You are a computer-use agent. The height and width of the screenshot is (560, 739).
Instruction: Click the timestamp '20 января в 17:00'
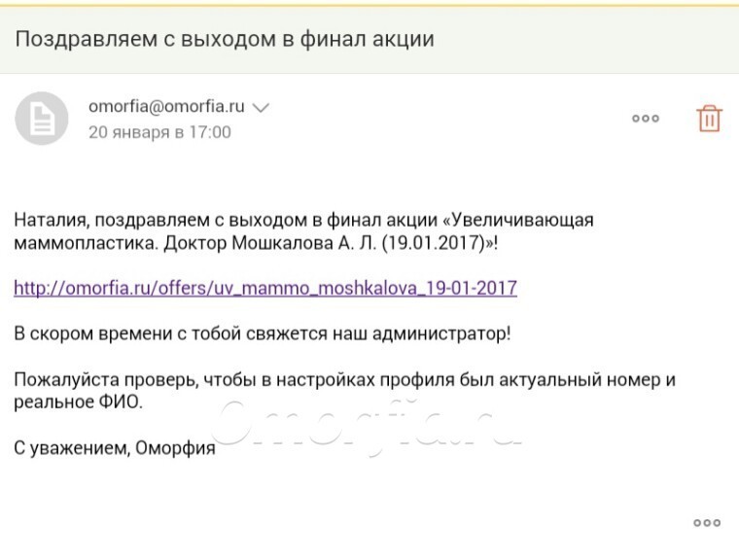pyautogui.click(x=159, y=132)
